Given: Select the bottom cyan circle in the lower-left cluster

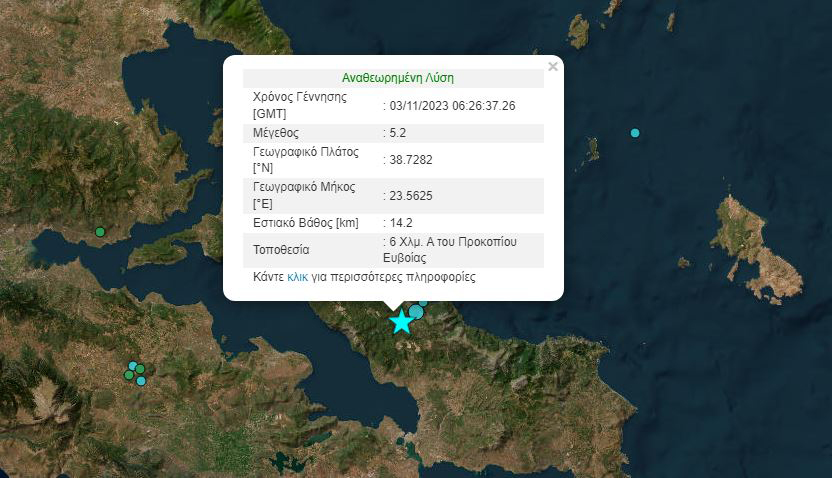Looking at the screenshot, I should [141, 381].
